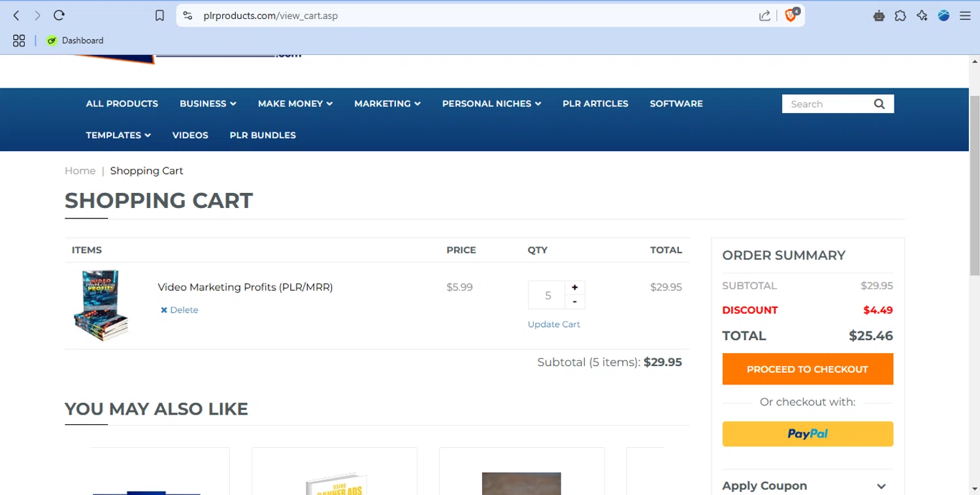Viewport: 980px width, 495px height.
Task: Increase quantity with plus button
Action: (575, 288)
